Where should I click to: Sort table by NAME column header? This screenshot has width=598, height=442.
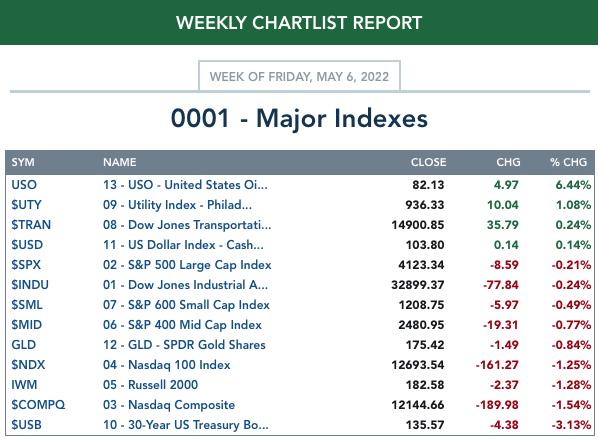(119, 162)
